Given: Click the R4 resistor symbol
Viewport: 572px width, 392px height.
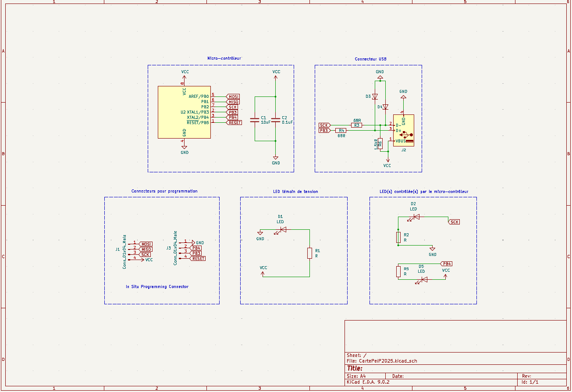Looking at the screenshot, I should pos(341,131).
